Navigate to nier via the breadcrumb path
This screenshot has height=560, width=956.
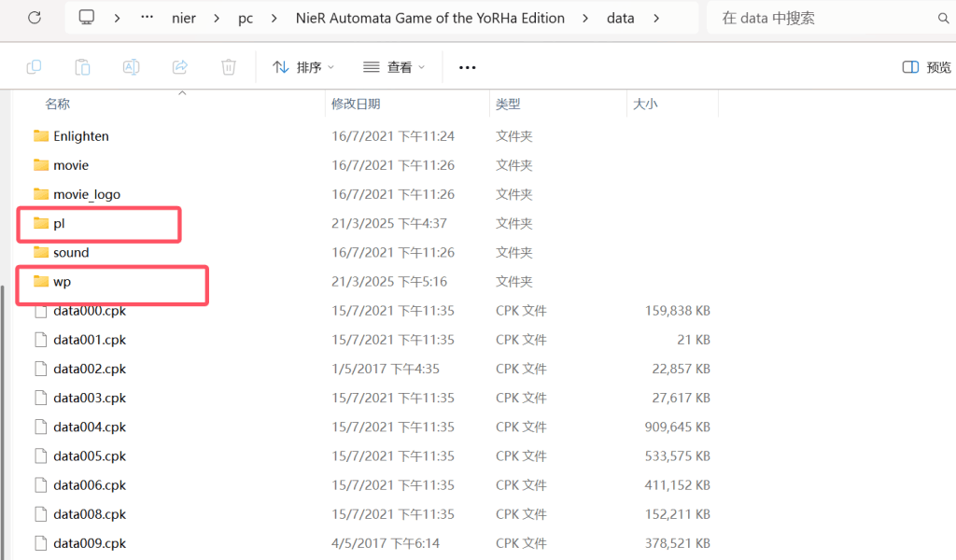[184, 17]
